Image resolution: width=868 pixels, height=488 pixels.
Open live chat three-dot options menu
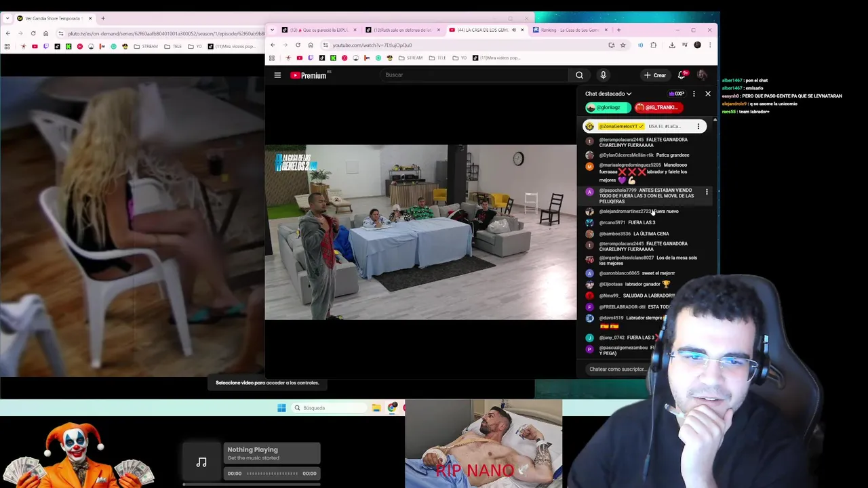point(694,94)
